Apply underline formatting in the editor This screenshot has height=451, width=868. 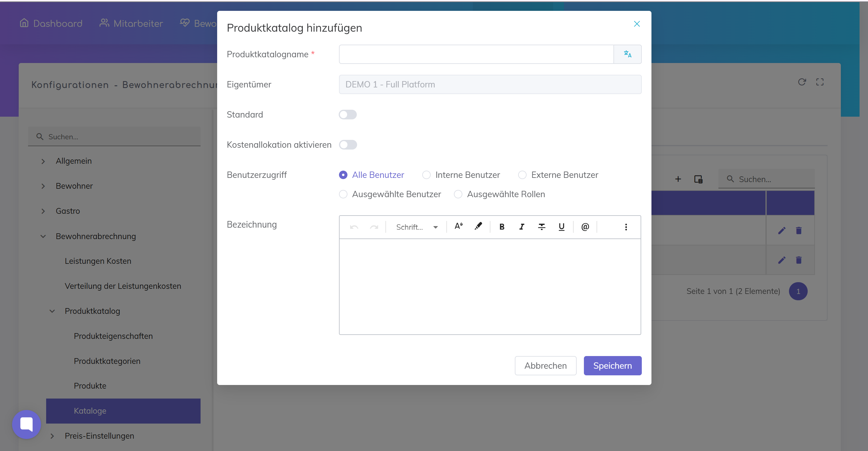pyautogui.click(x=561, y=227)
